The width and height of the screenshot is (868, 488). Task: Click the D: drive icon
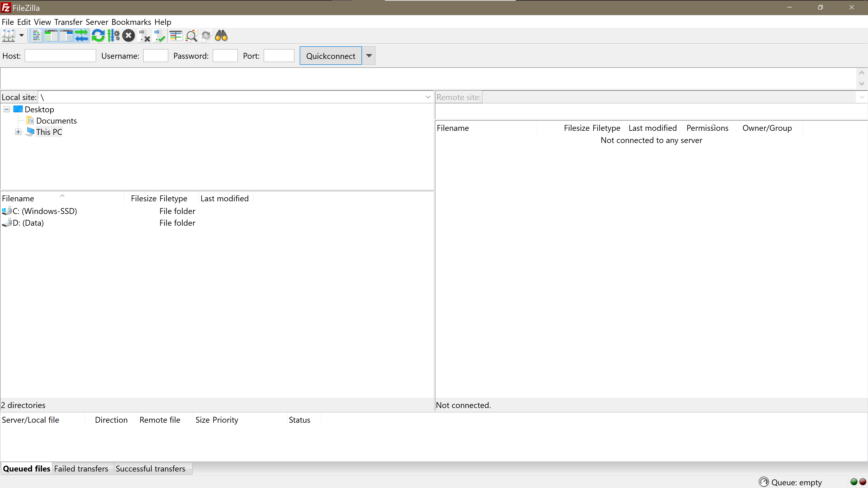point(7,223)
